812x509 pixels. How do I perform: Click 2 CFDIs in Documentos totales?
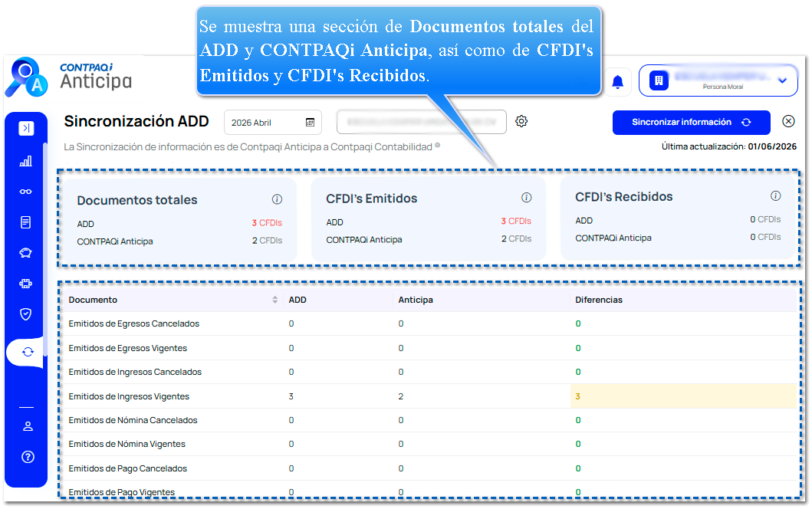[267, 240]
